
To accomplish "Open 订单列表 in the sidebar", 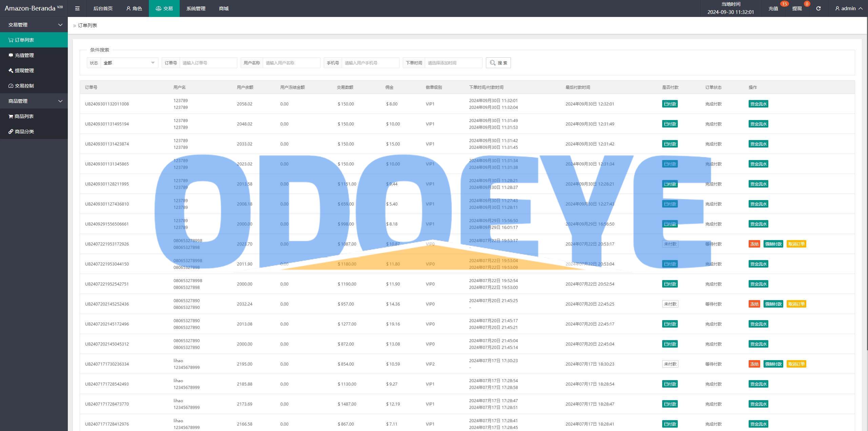I will 34,40.
